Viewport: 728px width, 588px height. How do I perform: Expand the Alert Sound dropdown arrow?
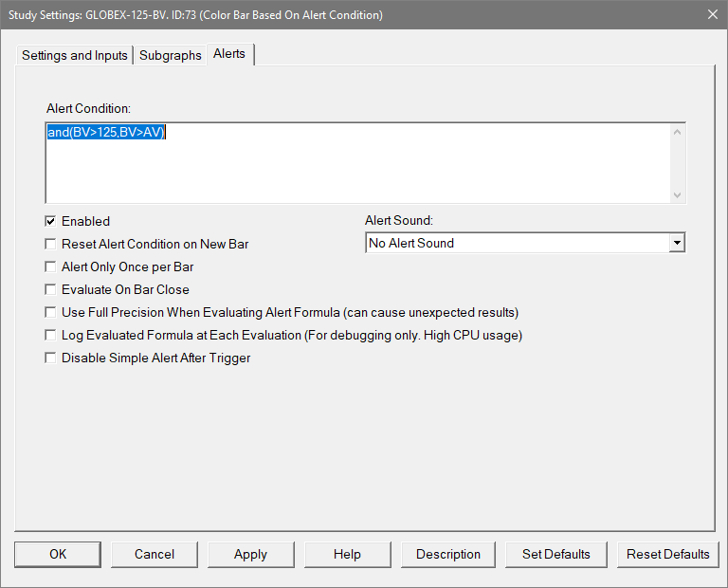[x=676, y=243]
